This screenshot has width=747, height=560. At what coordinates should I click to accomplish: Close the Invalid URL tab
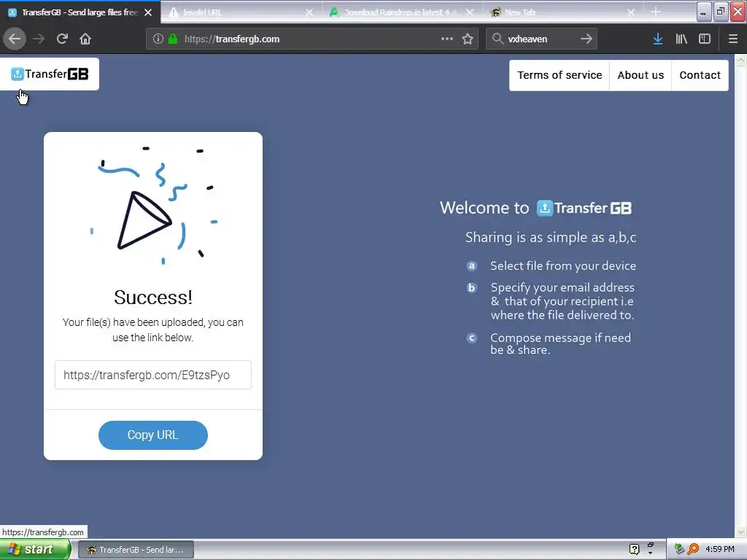click(309, 12)
